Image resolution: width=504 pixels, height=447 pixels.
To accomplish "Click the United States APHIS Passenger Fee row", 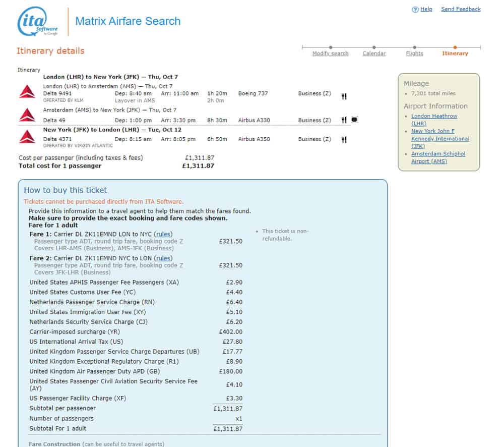I will click(x=136, y=282).
